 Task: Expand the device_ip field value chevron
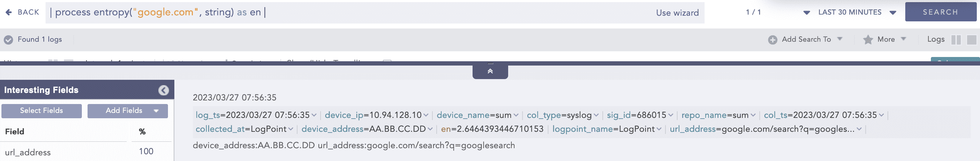pyautogui.click(x=426, y=115)
